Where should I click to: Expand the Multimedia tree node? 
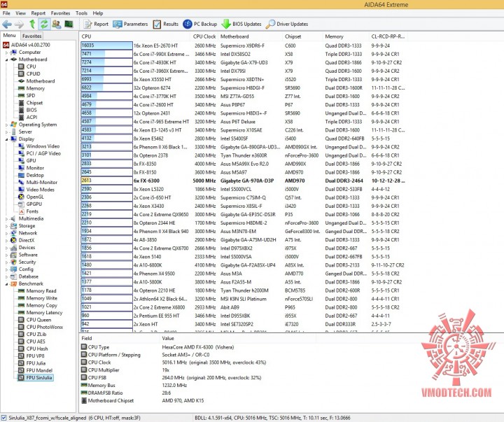6,219
